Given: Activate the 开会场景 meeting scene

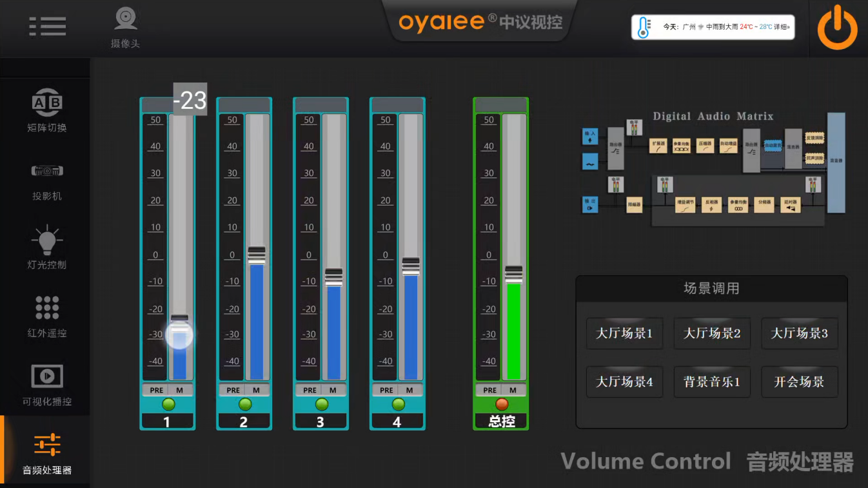Looking at the screenshot, I should click(799, 382).
